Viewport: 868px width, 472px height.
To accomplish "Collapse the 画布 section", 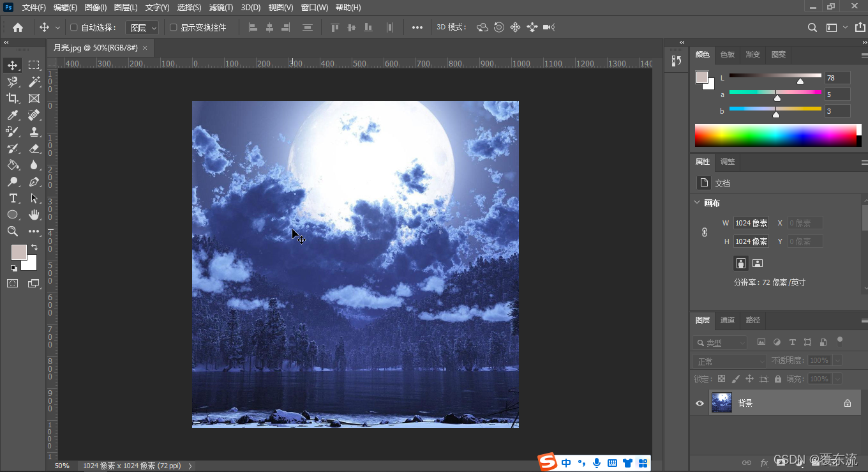I will coord(698,202).
